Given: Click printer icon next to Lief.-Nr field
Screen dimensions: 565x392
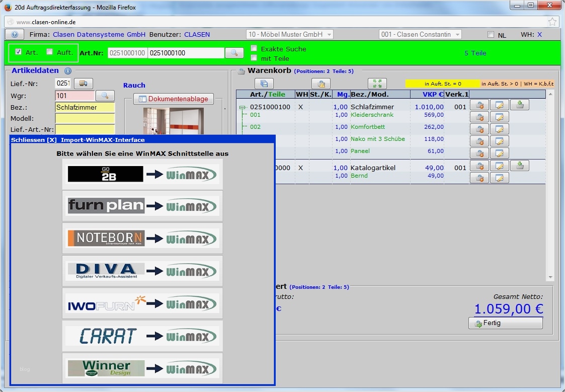Looking at the screenshot, I should [84, 83].
